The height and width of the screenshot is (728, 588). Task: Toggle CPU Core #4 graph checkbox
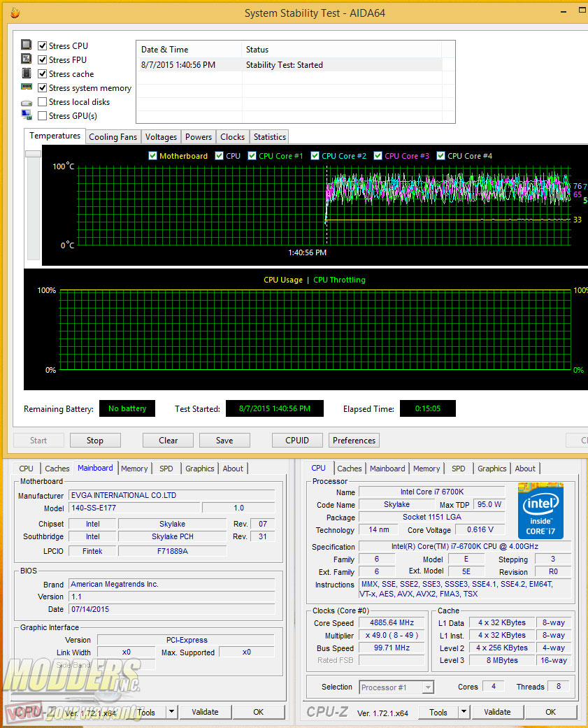[x=440, y=155]
